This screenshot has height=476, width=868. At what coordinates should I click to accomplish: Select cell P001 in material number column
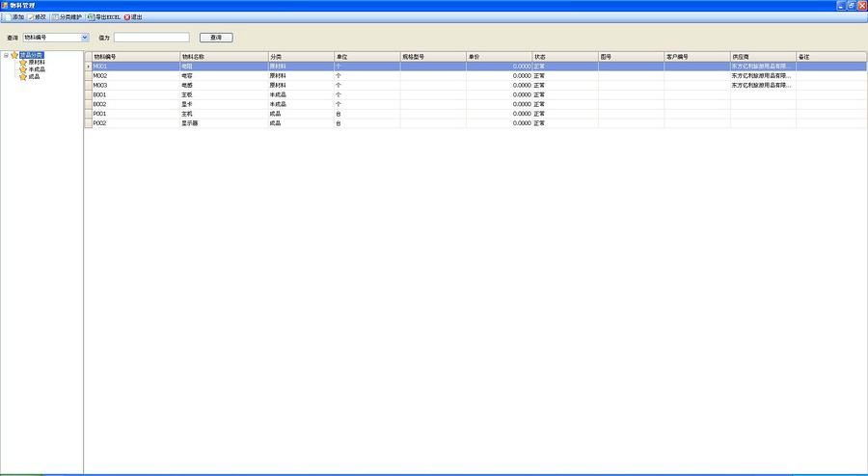136,114
